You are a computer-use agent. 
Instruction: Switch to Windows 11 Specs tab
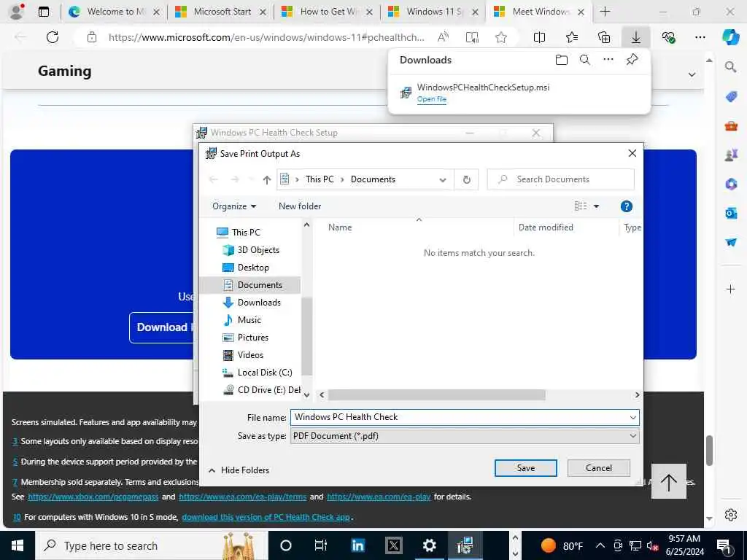433,12
